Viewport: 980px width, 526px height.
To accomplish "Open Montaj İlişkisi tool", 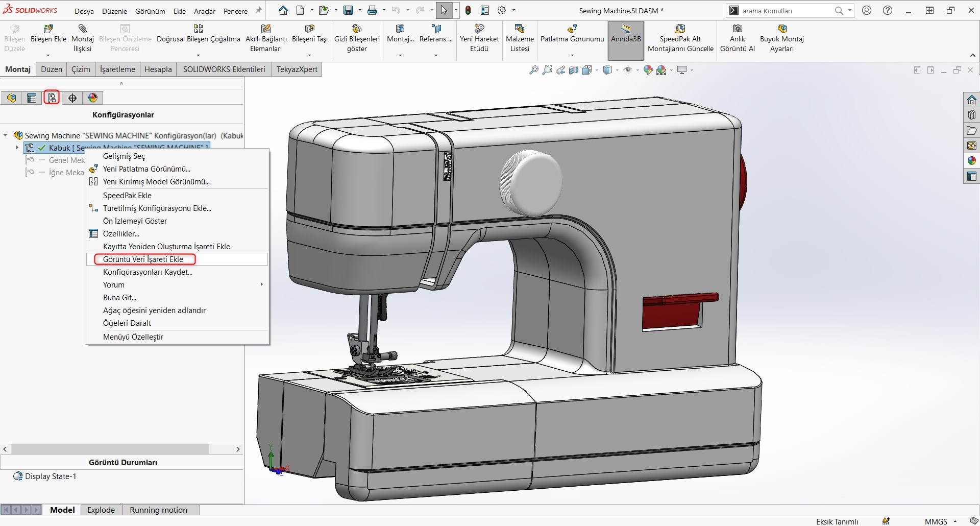I will tap(82, 38).
